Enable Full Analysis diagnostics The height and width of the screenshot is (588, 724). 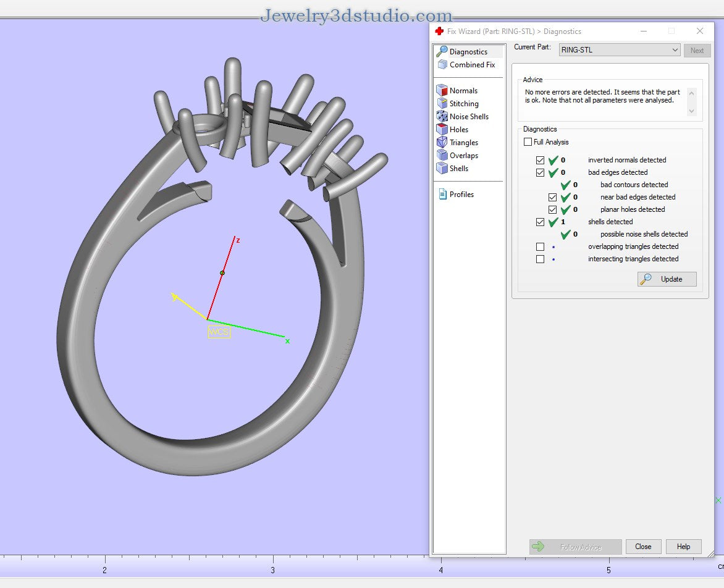click(528, 141)
